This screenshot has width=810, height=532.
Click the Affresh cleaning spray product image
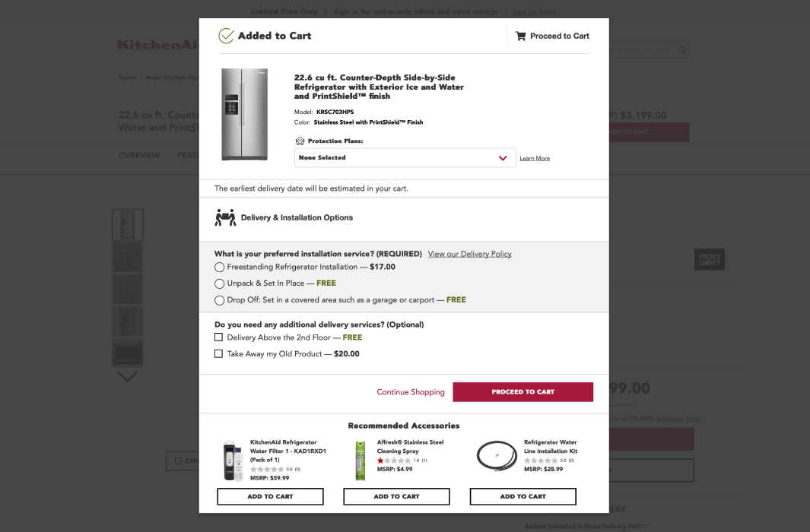(x=361, y=461)
